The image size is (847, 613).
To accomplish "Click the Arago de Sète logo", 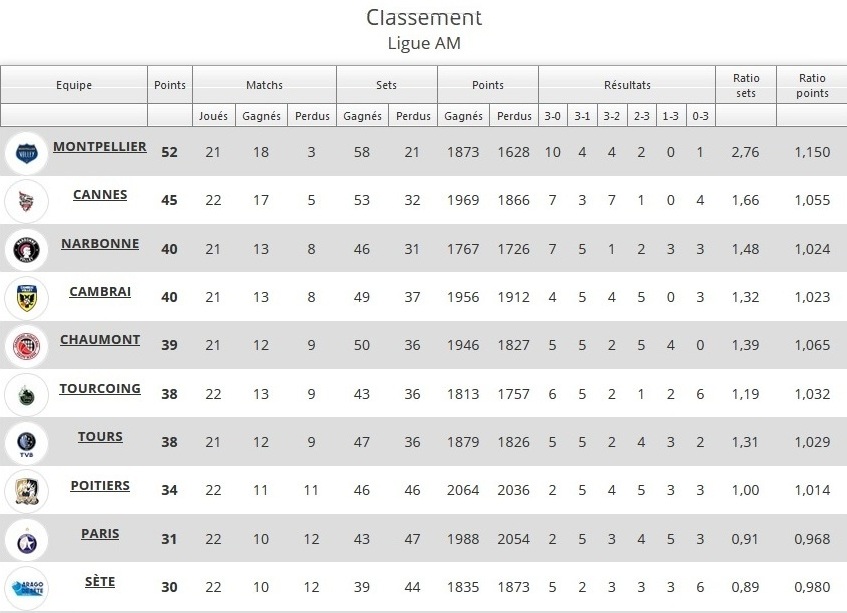I will (26, 588).
